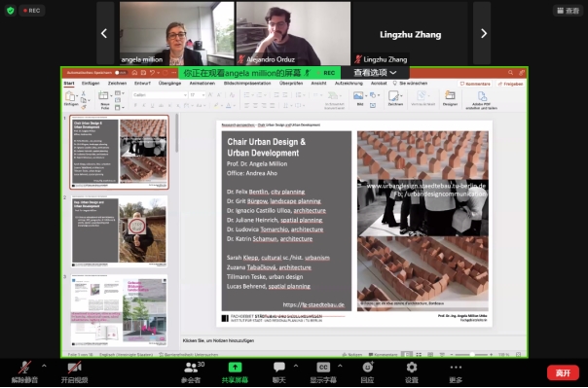Enable captions via 显示字幕 CC icon
588x388 pixels.
click(x=323, y=368)
